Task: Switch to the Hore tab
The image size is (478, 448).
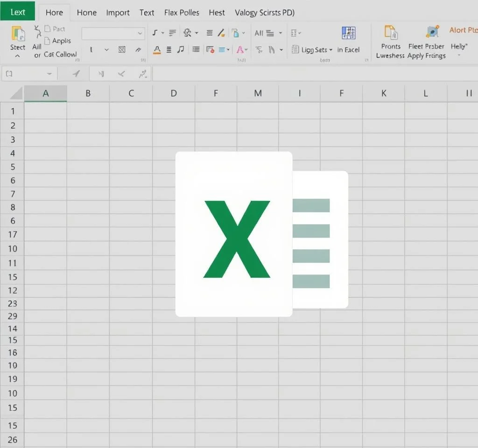Action: [x=54, y=13]
